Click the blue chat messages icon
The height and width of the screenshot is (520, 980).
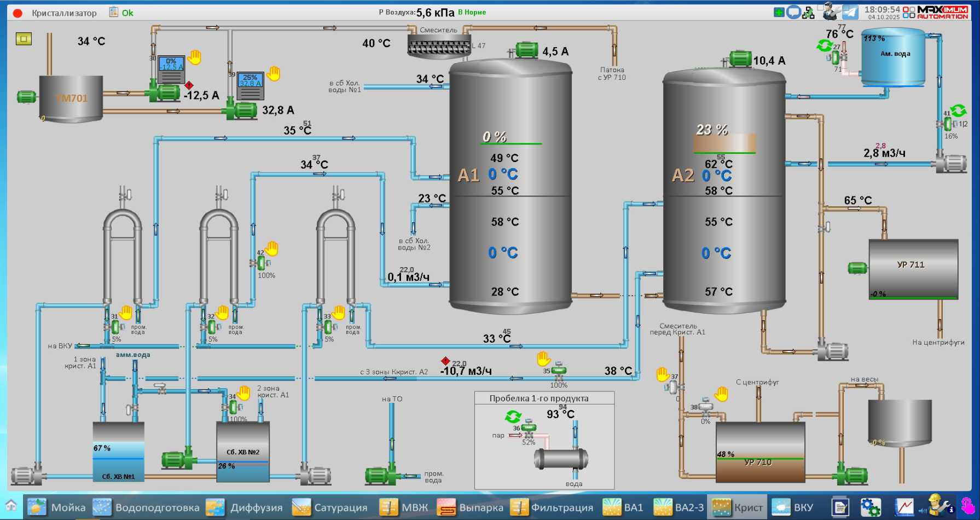click(x=793, y=12)
